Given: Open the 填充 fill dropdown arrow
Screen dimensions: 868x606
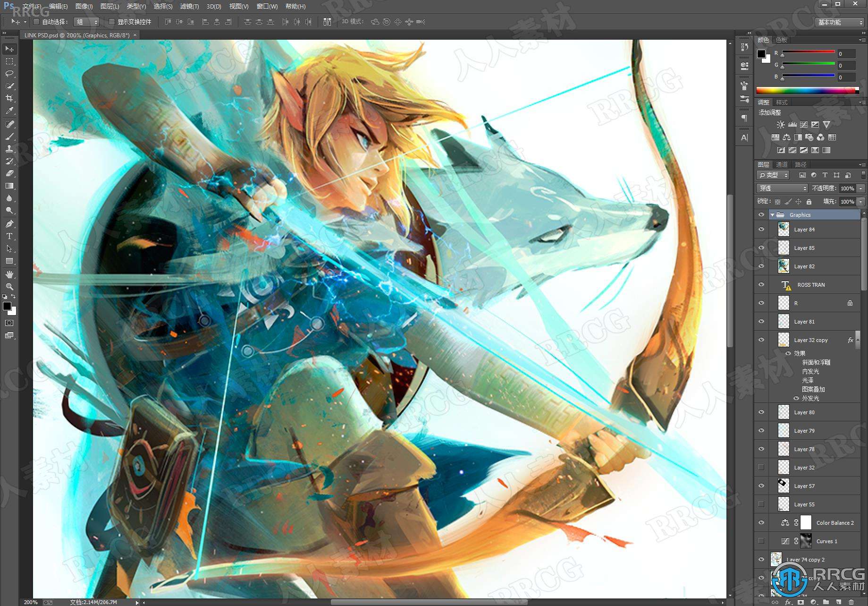Looking at the screenshot, I should [861, 202].
